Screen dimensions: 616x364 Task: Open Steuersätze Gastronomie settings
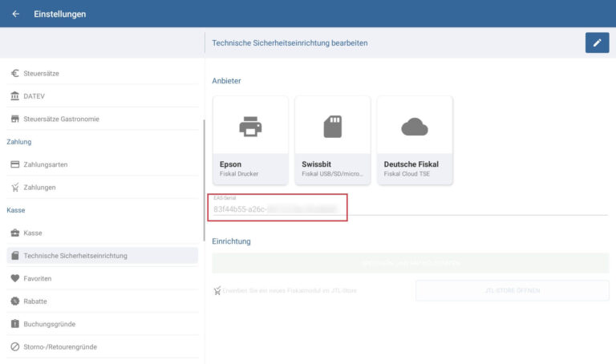(x=62, y=119)
